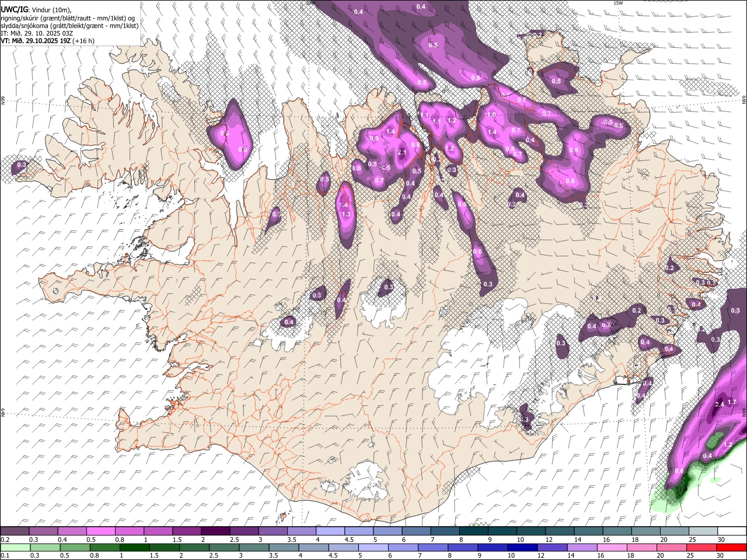Click the '20W' longitude label
747x560 pixels.
(x=310, y=3)
